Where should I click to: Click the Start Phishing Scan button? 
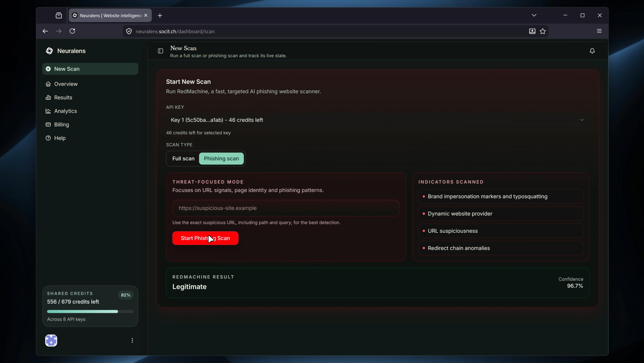coord(205,238)
